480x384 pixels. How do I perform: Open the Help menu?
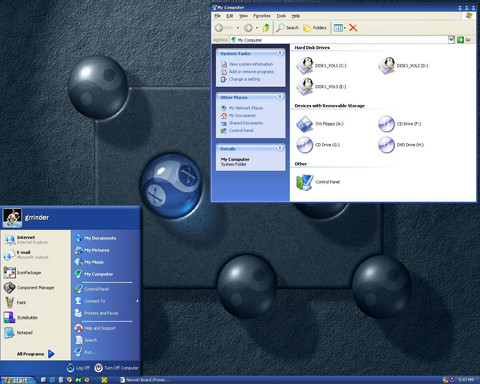click(x=296, y=16)
